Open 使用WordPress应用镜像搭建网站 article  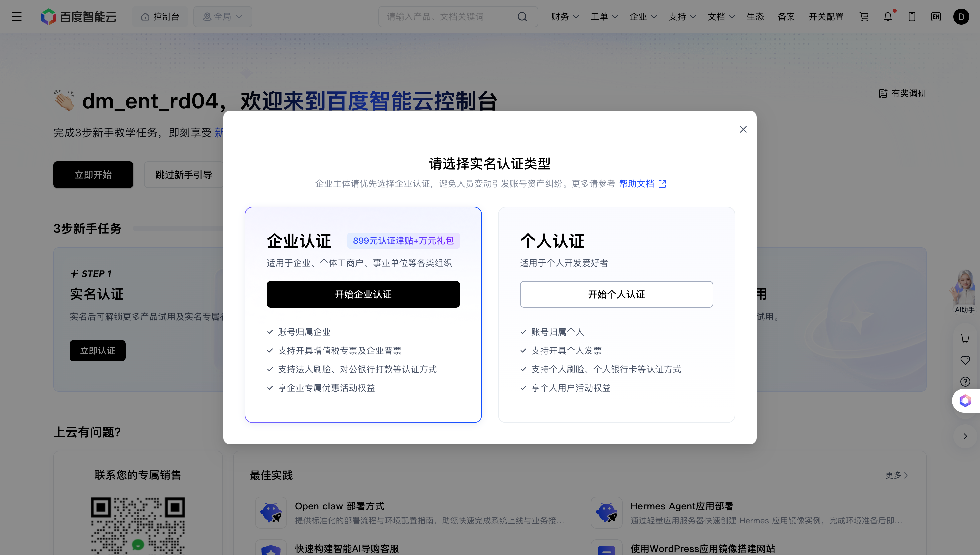point(703,549)
